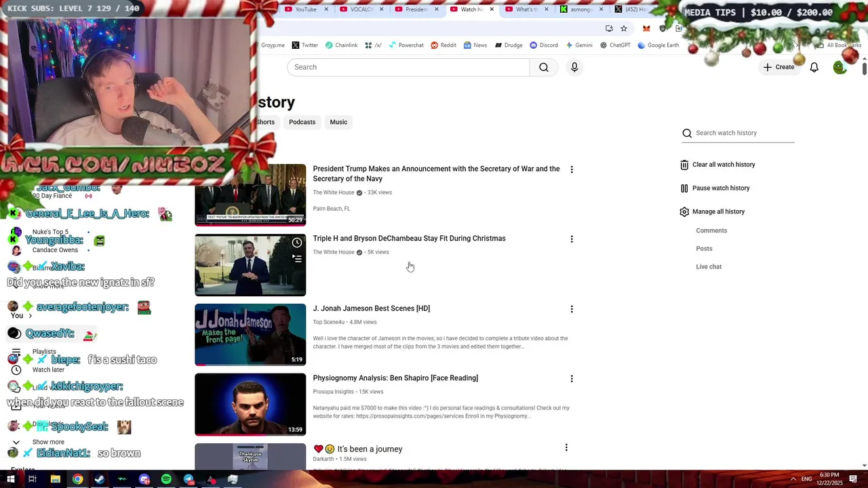Open options menu for Triple H video
This screenshot has width=868, height=488.
[x=572, y=239]
